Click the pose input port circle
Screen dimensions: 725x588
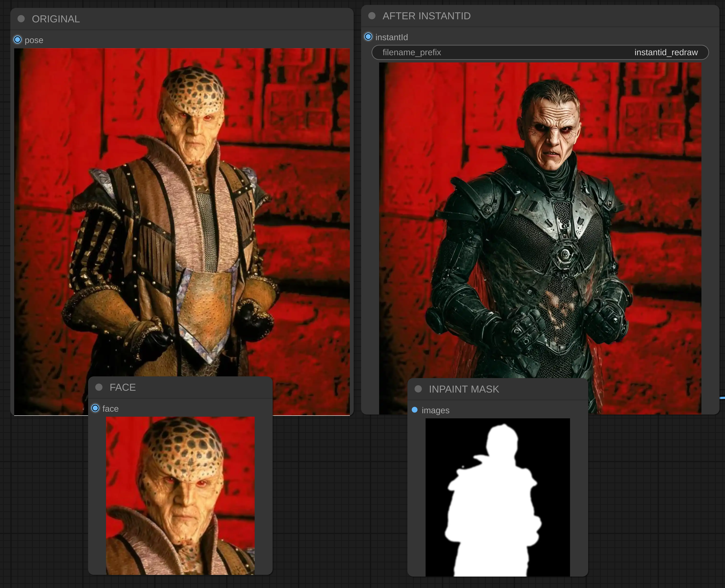coord(18,40)
